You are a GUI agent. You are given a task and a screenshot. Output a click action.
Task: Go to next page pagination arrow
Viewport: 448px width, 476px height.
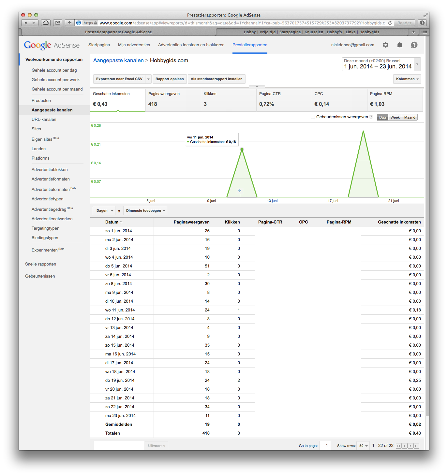(411, 446)
